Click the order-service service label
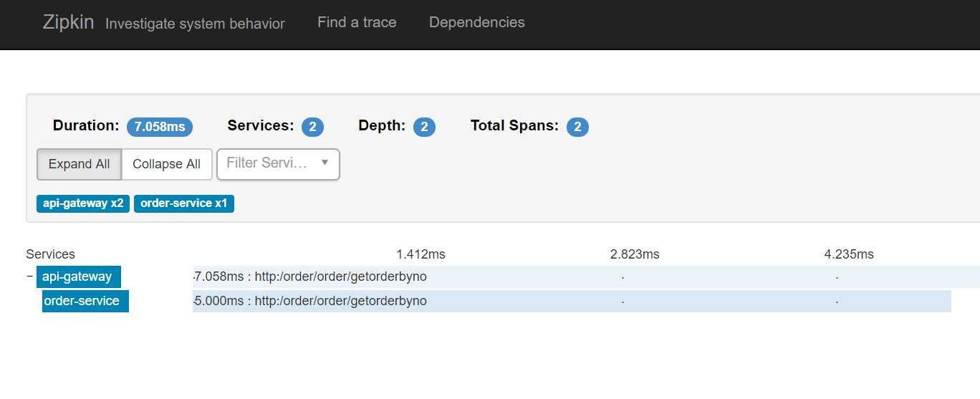Screen dimensions: 980x399 (x=85, y=301)
